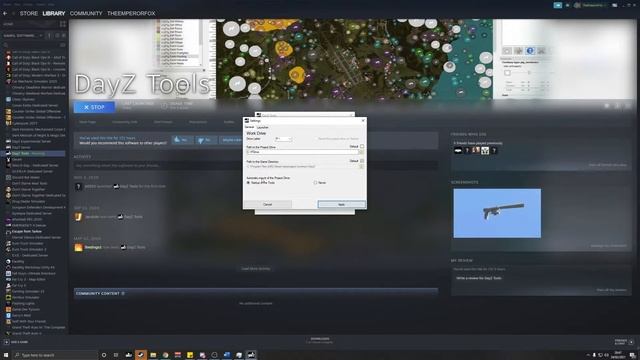This screenshot has height=360, width=640.
Task: Open the gun screenshot thumbnail
Action: pyautogui.click(x=497, y=213)
